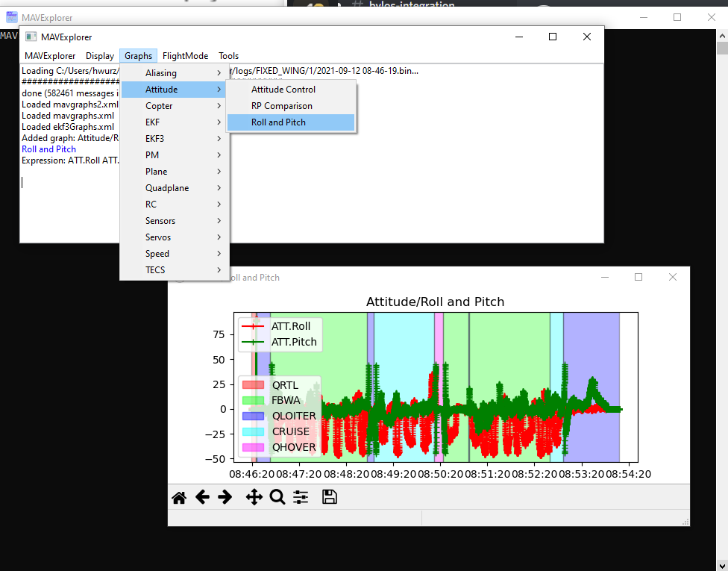The image size is (728, 571).
Task: Click the Back arrow in plot toolbar
Action: click(202, 497)
